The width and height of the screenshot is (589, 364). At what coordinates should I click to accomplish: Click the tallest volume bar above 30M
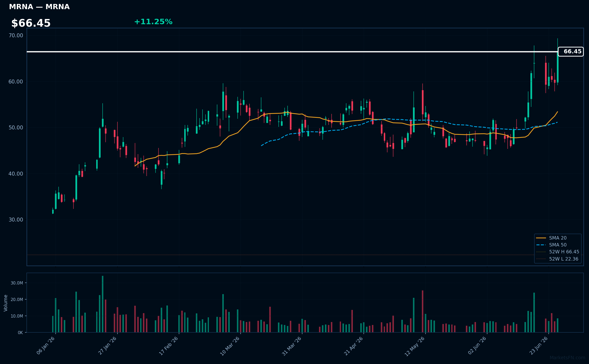tap(103, 304)
